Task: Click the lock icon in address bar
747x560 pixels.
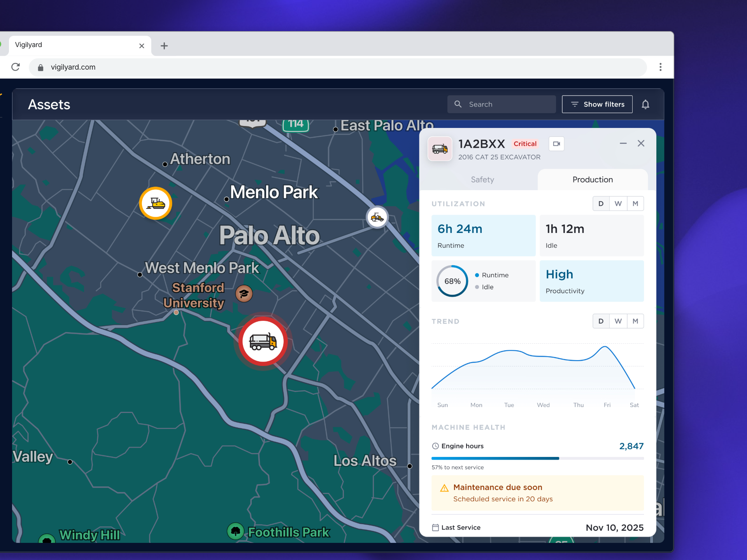Action: pyautogui.click(x=40, y=67)
